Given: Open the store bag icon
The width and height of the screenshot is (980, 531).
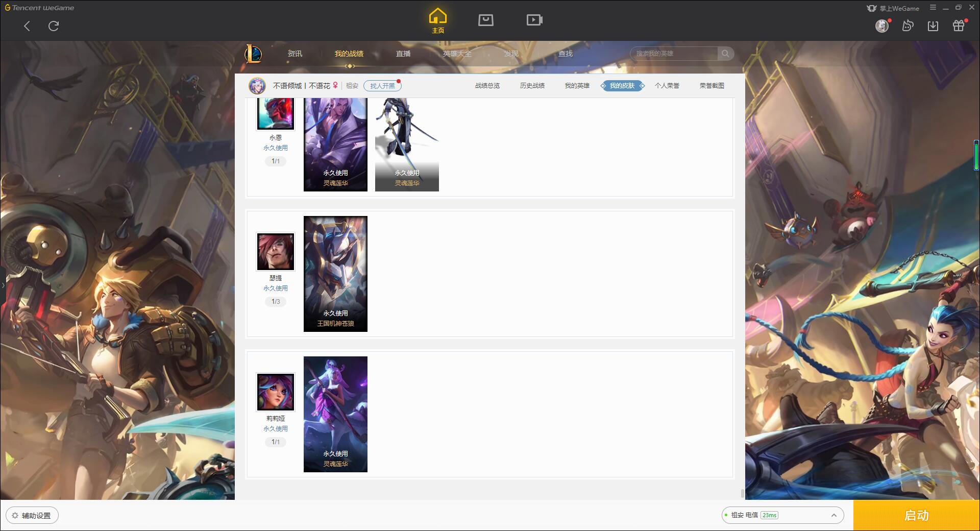Looking at the screenshot, I should click(486, 20).
